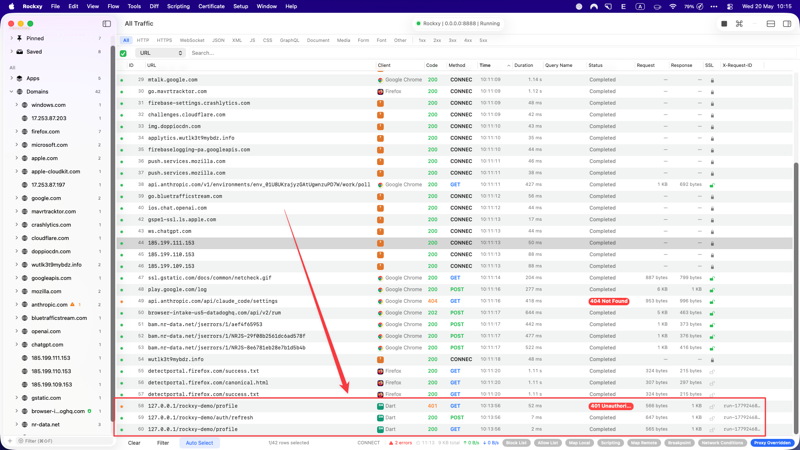Toggle the Allow List pill

(548, 443)
